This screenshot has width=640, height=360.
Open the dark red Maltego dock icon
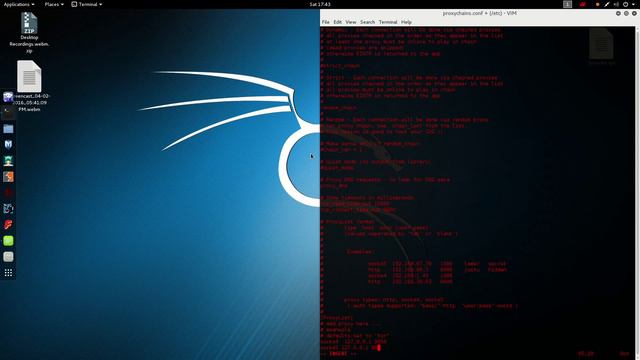click(x=8, y=193)
